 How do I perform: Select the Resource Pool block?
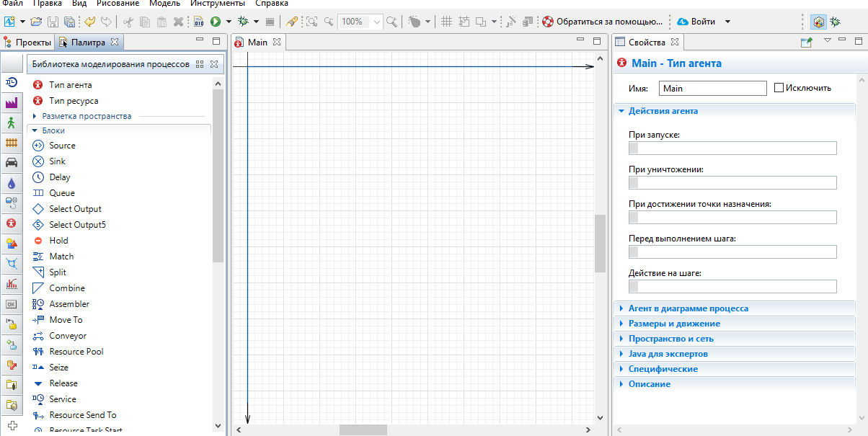[x=76, y=352]
